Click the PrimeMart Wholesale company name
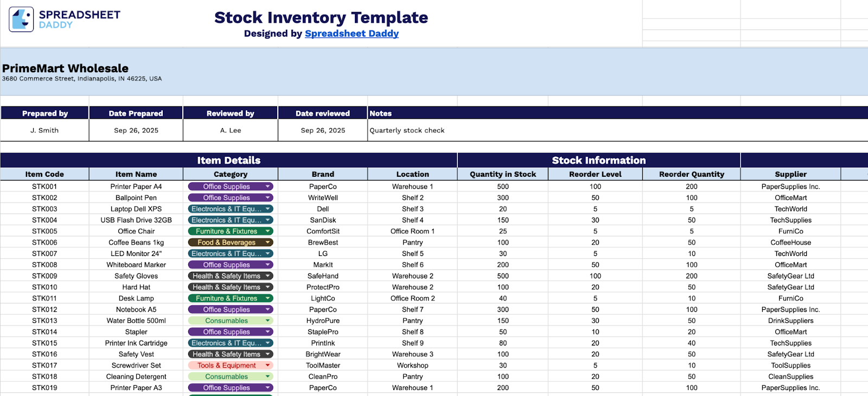 65,68
